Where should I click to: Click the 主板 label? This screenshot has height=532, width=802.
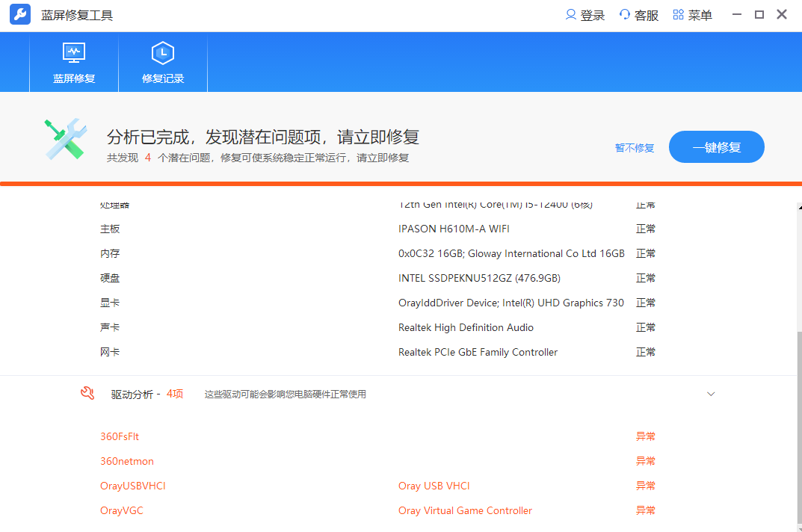click(109, 229)
